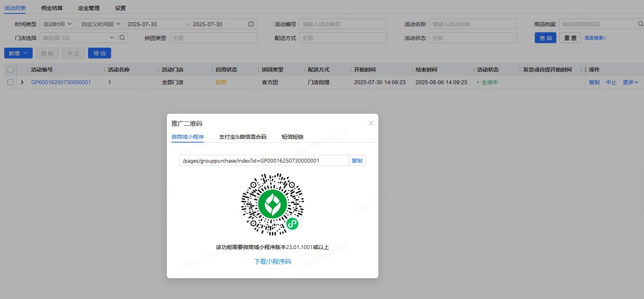
Task: Click 中止 in the row operations
Action: 611,82
